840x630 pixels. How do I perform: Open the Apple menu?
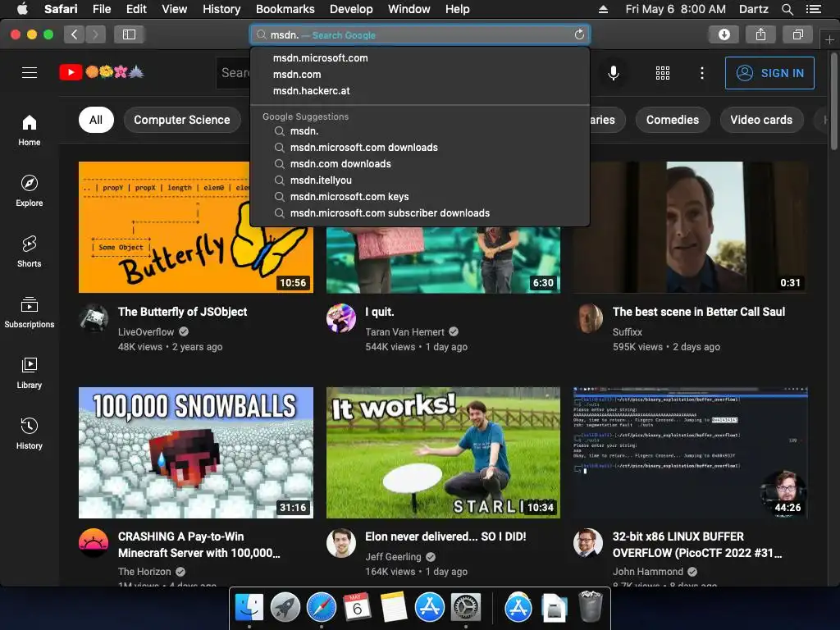[x=22, y=8]
